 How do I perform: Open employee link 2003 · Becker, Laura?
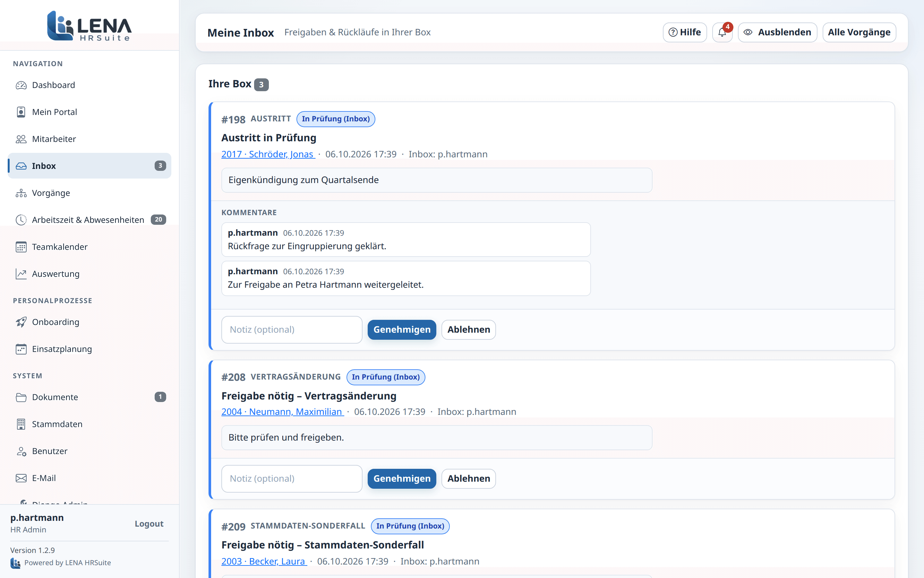click(x=264, y=561)
